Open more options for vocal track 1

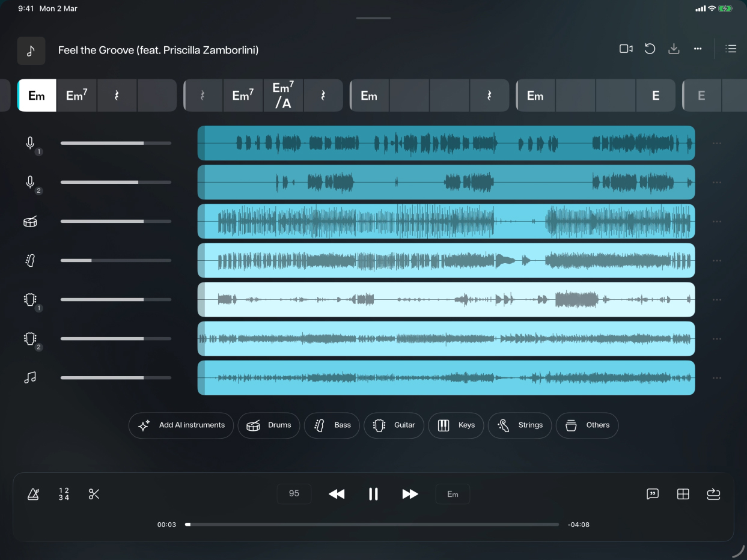tap(717, 143)
